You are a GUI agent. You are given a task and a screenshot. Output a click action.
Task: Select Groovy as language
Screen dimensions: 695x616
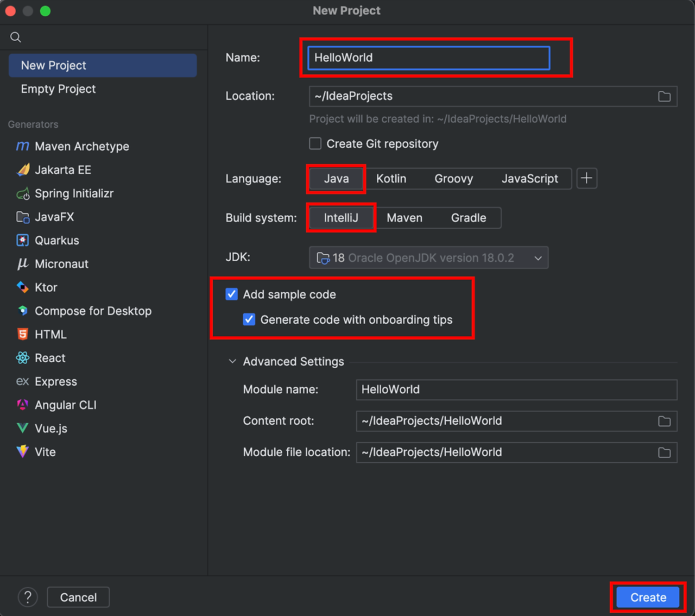pos(454,179)
